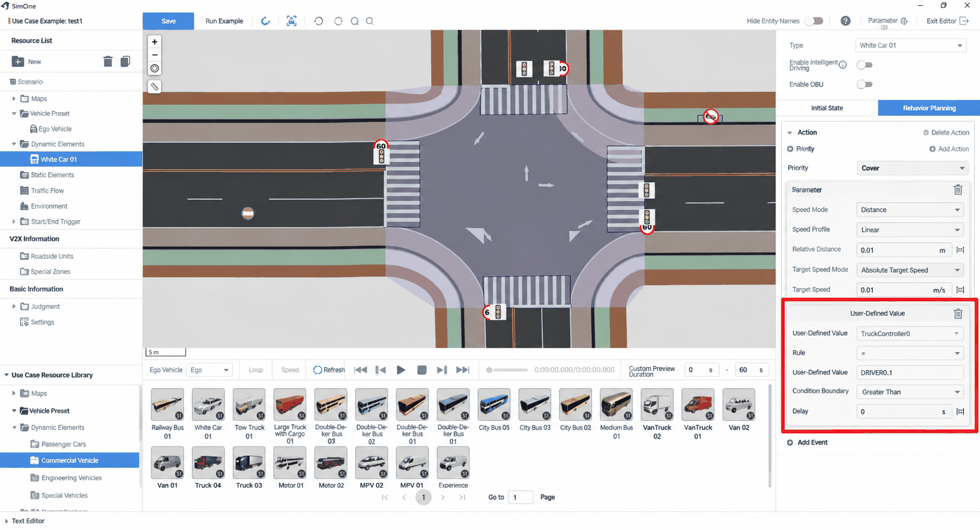Click New in Resource List

coord(26,61)
